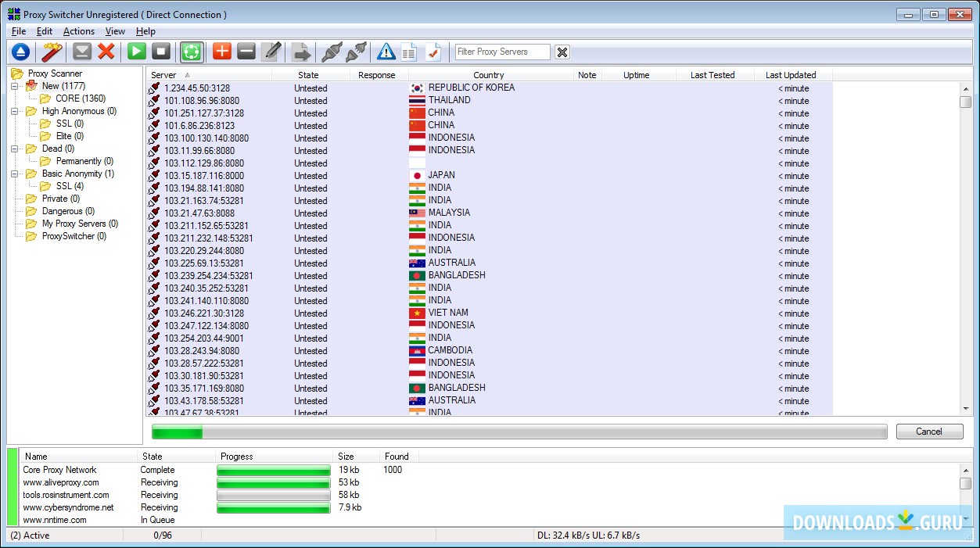Click the magic wand wizard icon
Viewport: 980px width, 548px height.
click(52, 52)
